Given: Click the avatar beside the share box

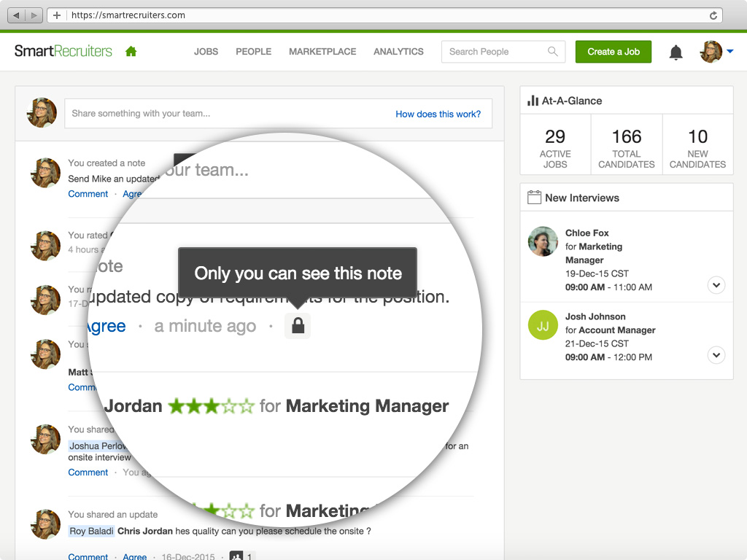Looking at the screenshot, I should pos(42,113).
